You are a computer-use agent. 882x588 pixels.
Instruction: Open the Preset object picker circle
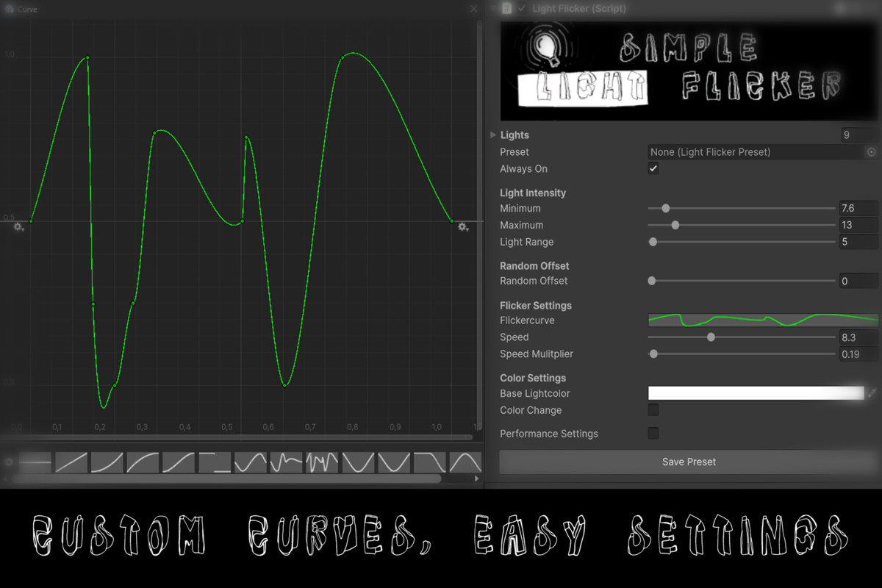point(872,152)
